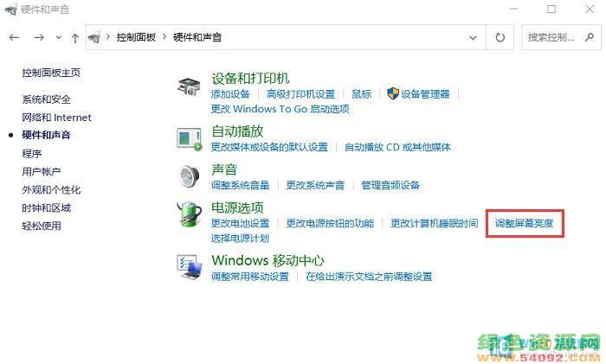Image resolution: width=606 pixels, height=364 pixels.
Task: Open 用户帐户 in the sidebar
Action: pos(42,171)
